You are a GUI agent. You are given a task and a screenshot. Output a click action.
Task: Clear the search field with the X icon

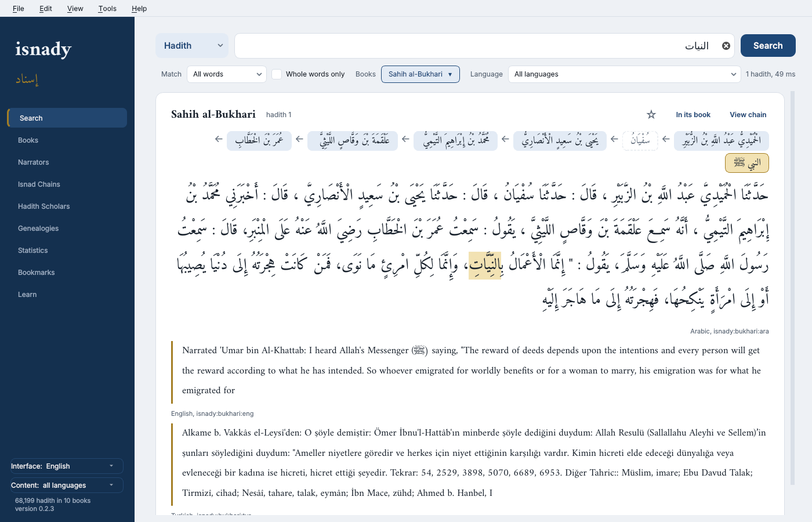[726, 46]
